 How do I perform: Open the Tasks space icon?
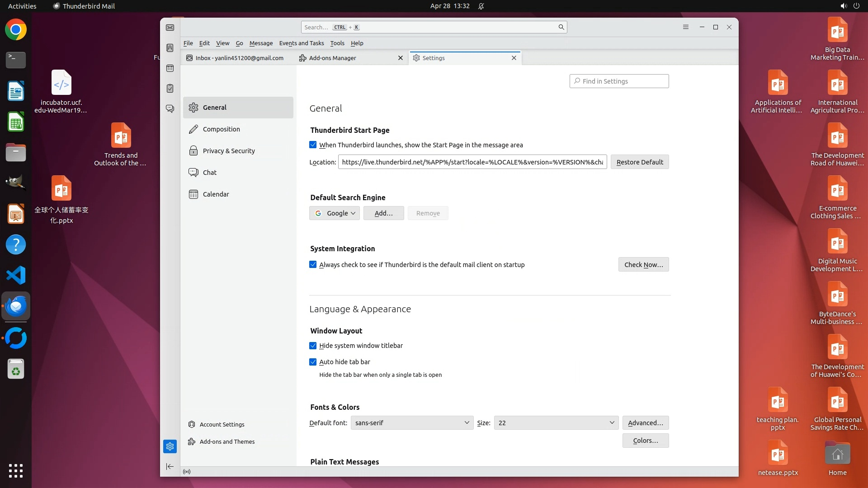click(x=170, y=89)
